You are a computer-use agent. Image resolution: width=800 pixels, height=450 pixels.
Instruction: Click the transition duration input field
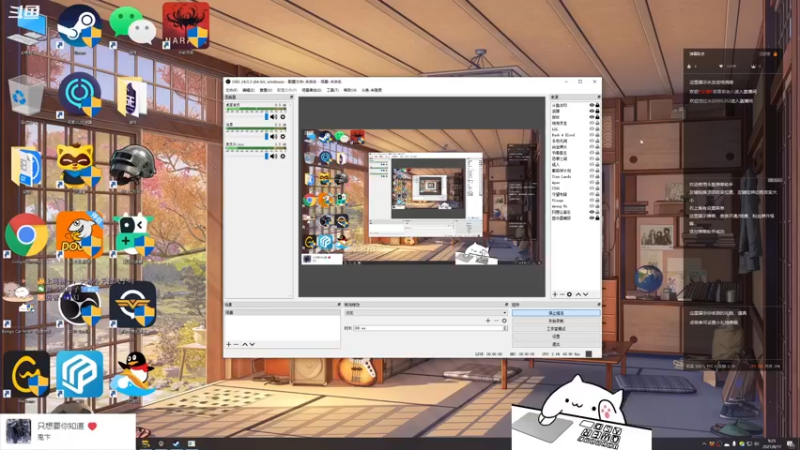pos(428,328)
